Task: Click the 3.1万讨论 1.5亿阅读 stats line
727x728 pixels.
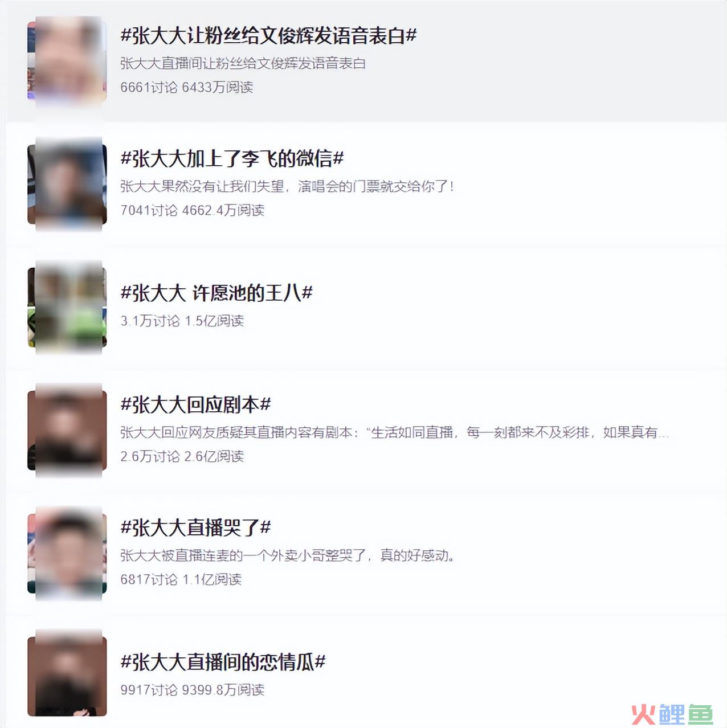Action: click(x=182, y=321)
